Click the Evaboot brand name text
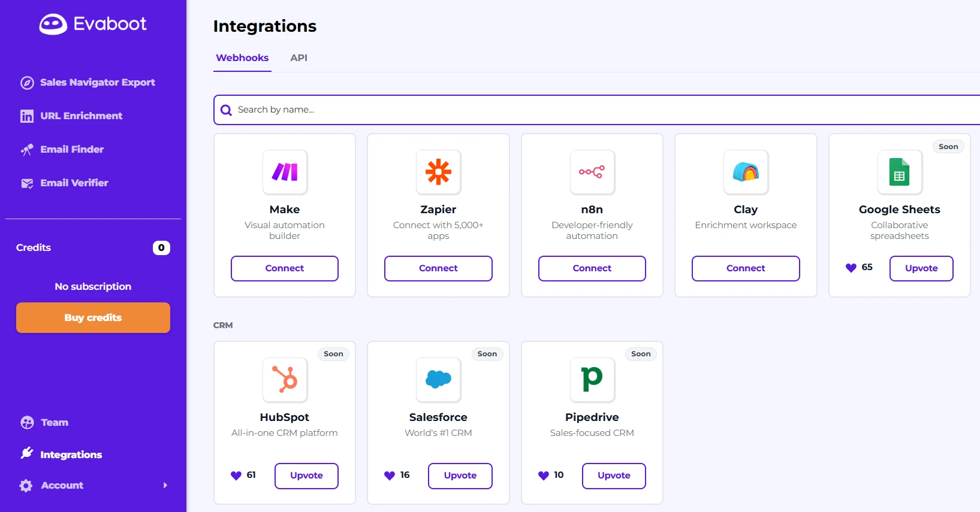This screenshot has width=980, height=512. [x=110, y=24]
